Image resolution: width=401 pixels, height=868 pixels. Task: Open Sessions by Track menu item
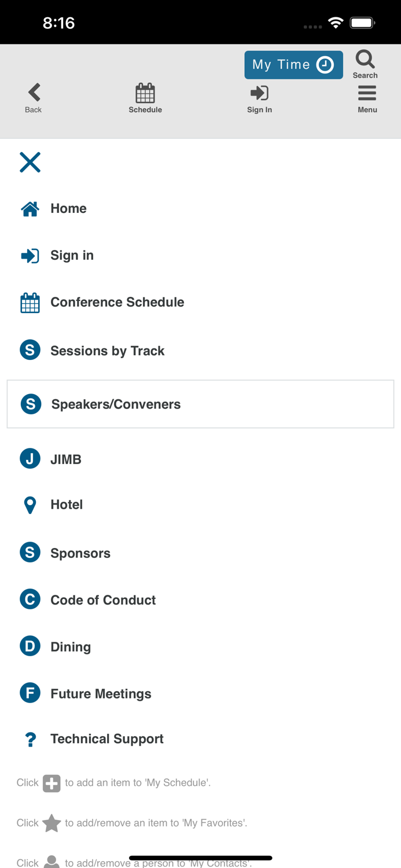[x=107, y=351]
